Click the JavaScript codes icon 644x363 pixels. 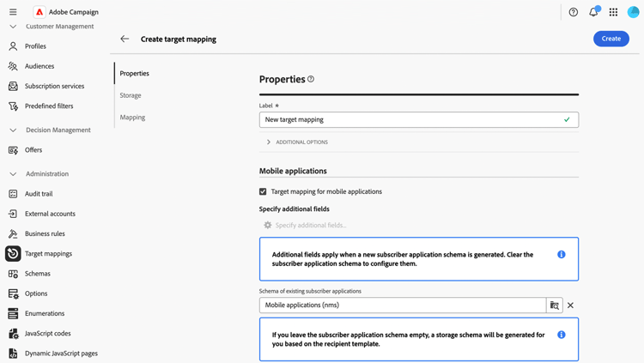13,334
